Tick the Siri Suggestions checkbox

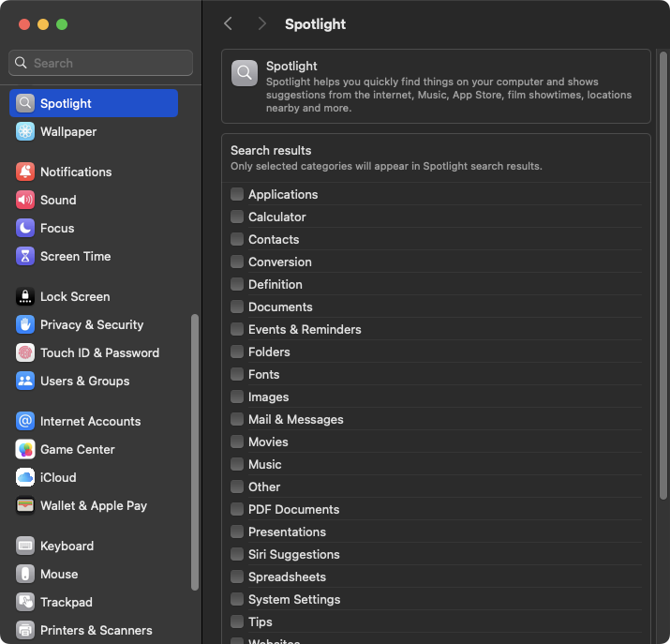coord(237,554)
